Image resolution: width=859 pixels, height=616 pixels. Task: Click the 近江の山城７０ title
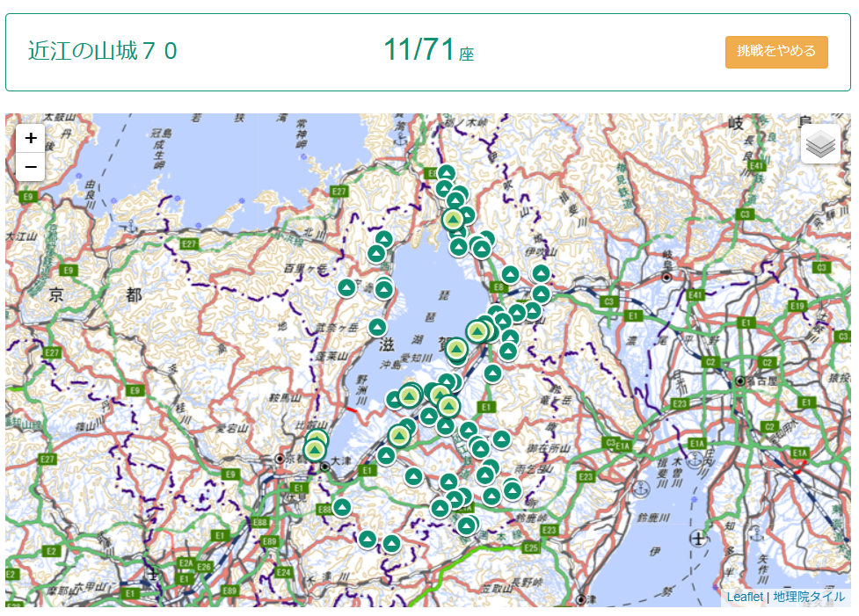click(x=103, y=52)
